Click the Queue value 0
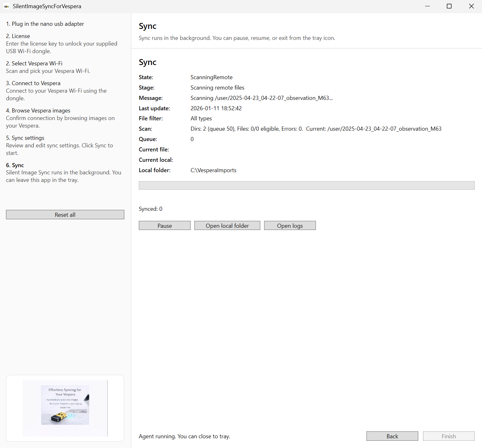Screen dimensions: 482x448 192,139
